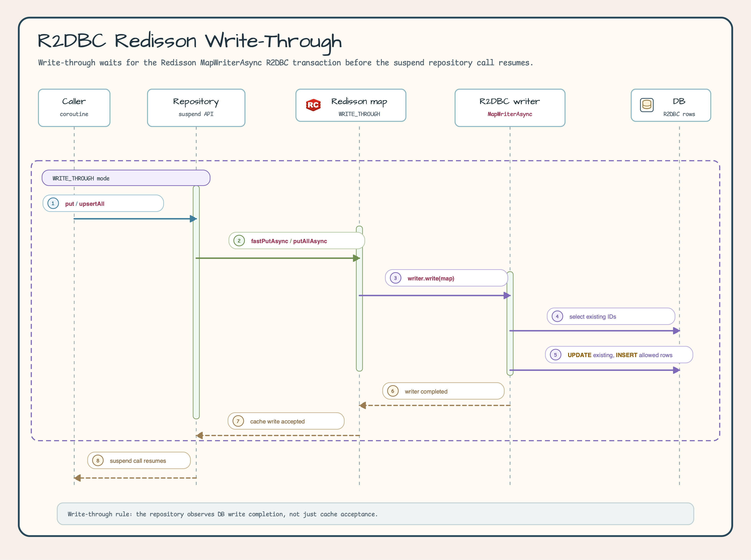Click the 'R2DBC rows' subtitle text
Image resolution: width=751 pixels, height=560 pixels.
coord(679,114)
